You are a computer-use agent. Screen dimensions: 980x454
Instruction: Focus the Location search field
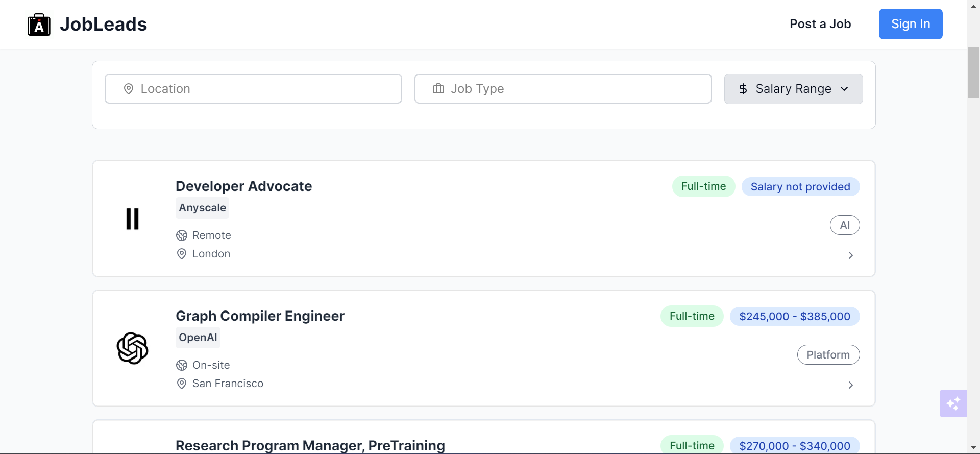point(253,89)
